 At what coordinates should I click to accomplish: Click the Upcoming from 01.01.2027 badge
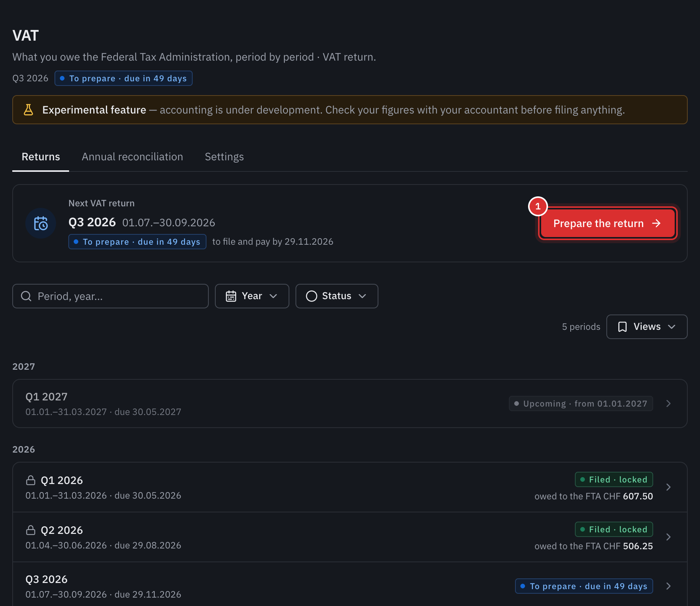click(x=581, y=403)
